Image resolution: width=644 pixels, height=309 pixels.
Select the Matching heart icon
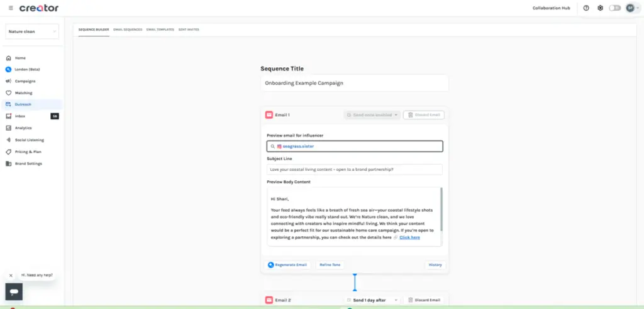[9, 93]
